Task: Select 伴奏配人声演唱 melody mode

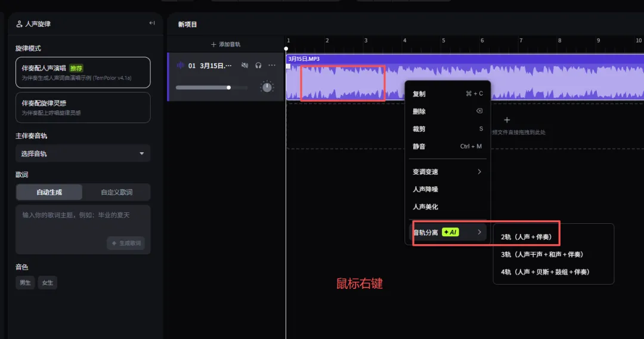Action: pyautogui.click(x=83, y=72)
